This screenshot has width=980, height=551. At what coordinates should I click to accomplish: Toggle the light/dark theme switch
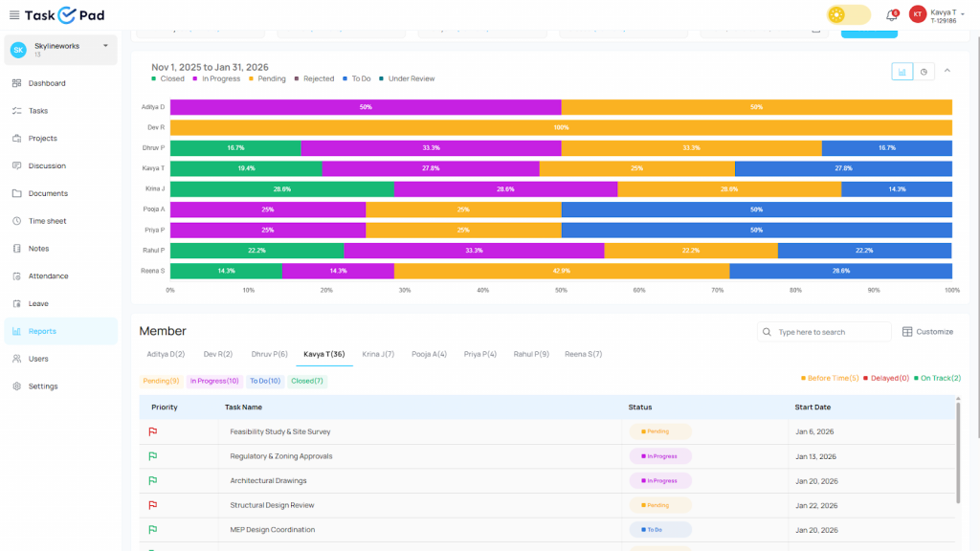pos(848,14)
